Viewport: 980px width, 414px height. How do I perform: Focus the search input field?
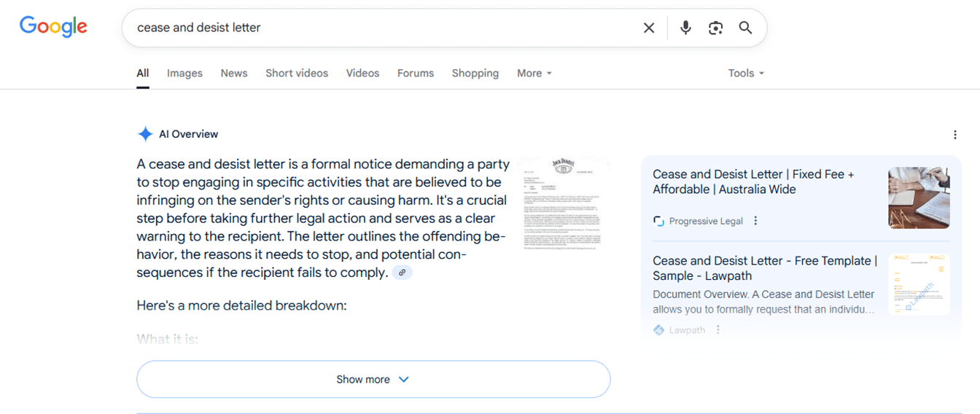[379, 28]
